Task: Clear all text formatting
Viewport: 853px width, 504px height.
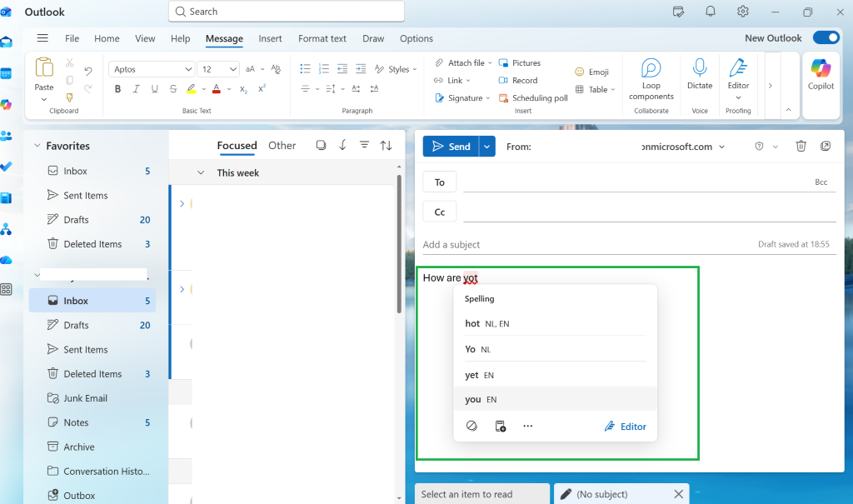Action: [276, 69]
